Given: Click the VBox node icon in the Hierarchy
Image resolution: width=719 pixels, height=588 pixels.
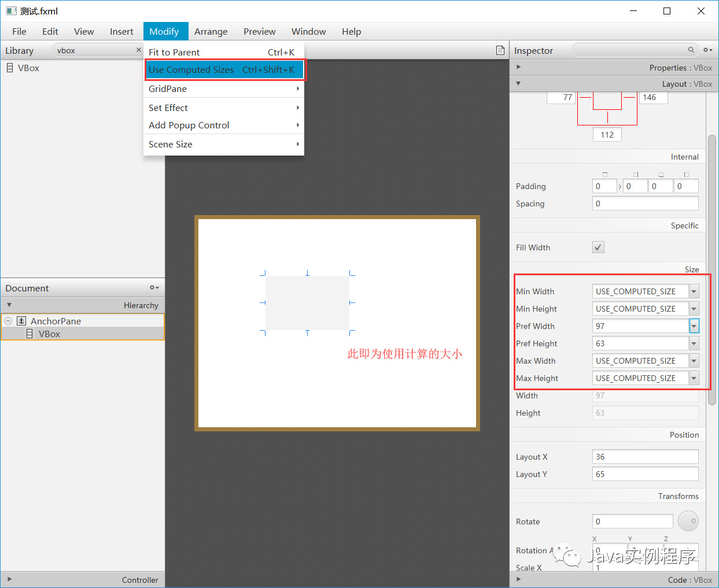Looking at the screenshot, I should point(30,334).
